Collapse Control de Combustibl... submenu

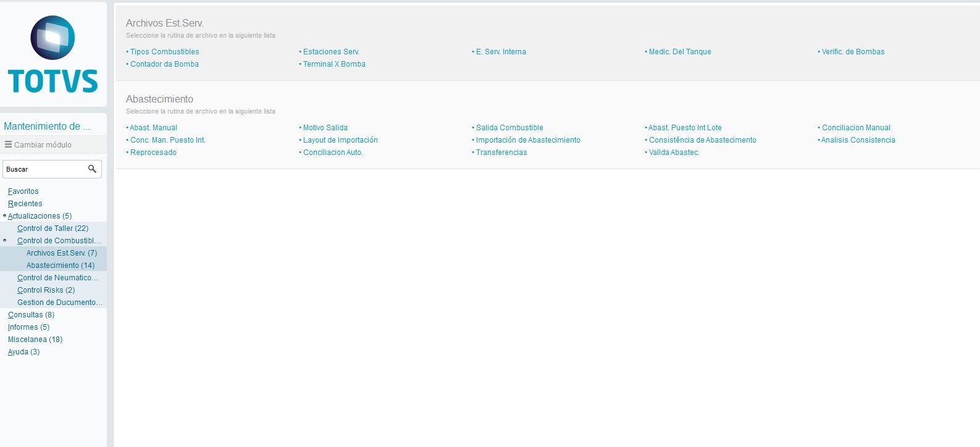point(59,241)
